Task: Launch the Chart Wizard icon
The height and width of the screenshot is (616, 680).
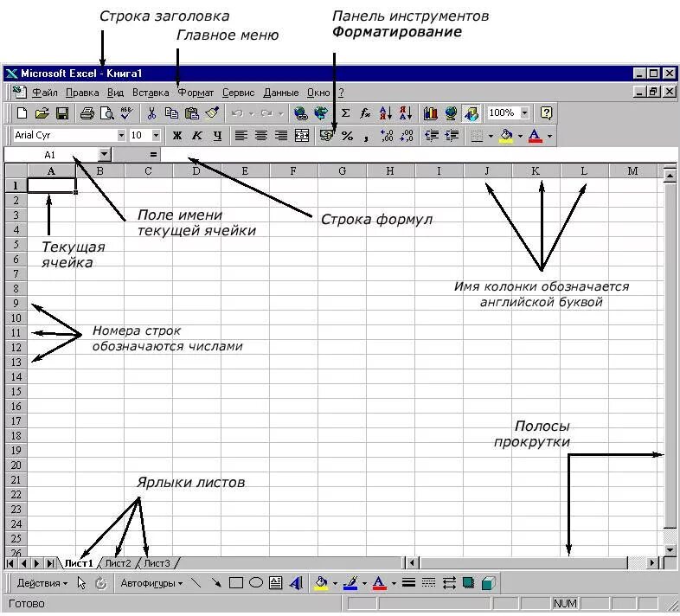Action: 430,113
